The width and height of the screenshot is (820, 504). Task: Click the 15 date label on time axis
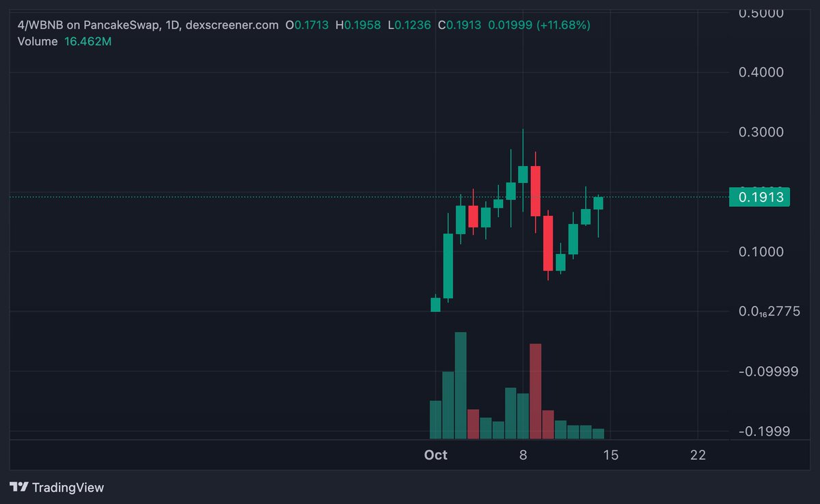610,455
